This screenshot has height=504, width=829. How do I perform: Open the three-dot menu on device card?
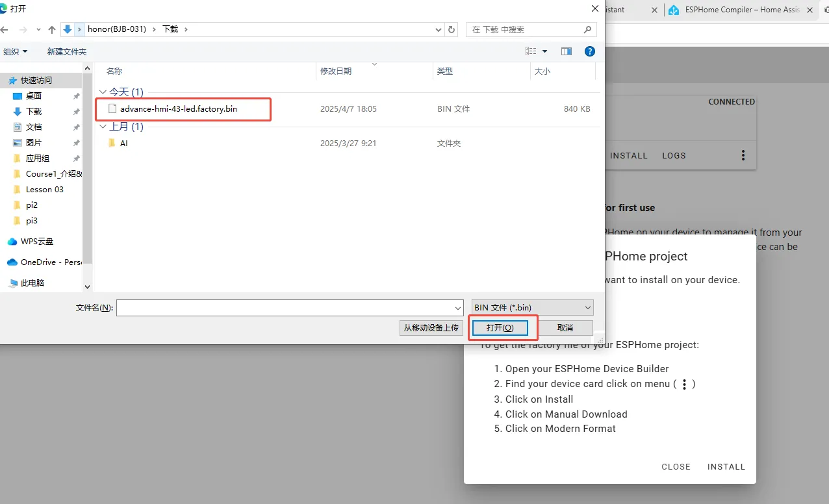click(x=743, y=155)
